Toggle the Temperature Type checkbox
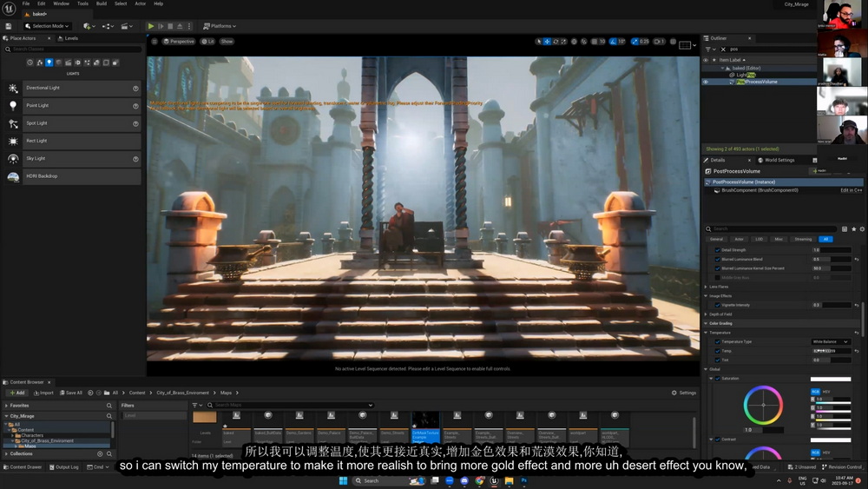 pyautogui.click(x=718, y=341)
